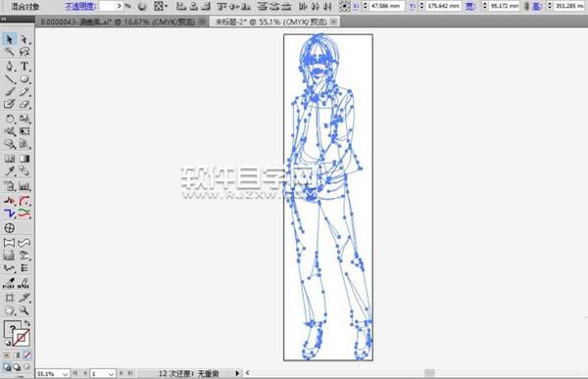
Task: Select the Gradient tool
Action: pos(24,159)
